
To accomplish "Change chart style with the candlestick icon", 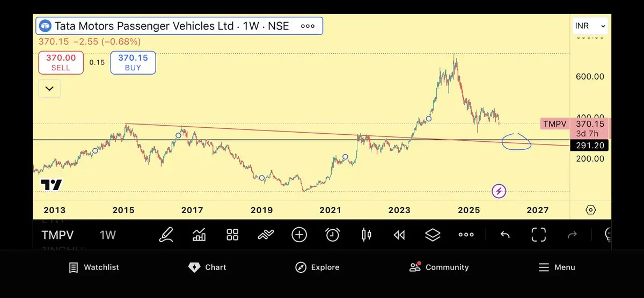I will (367, 235).
